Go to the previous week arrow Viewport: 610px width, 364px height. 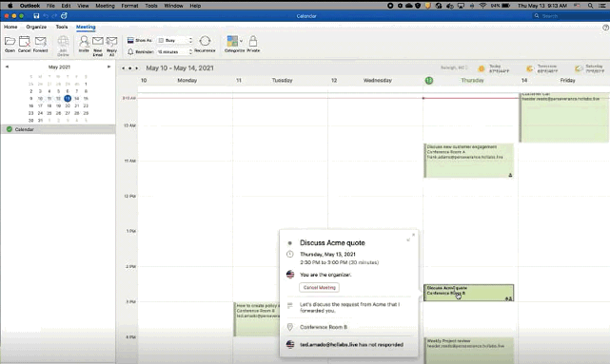pyautogui.click(x=124, y=68)
